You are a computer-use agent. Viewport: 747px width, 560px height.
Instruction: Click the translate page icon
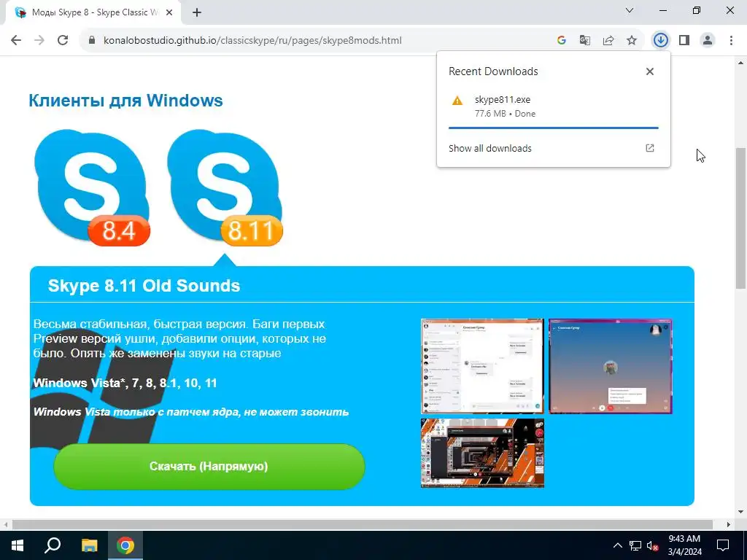pos(585,41)
